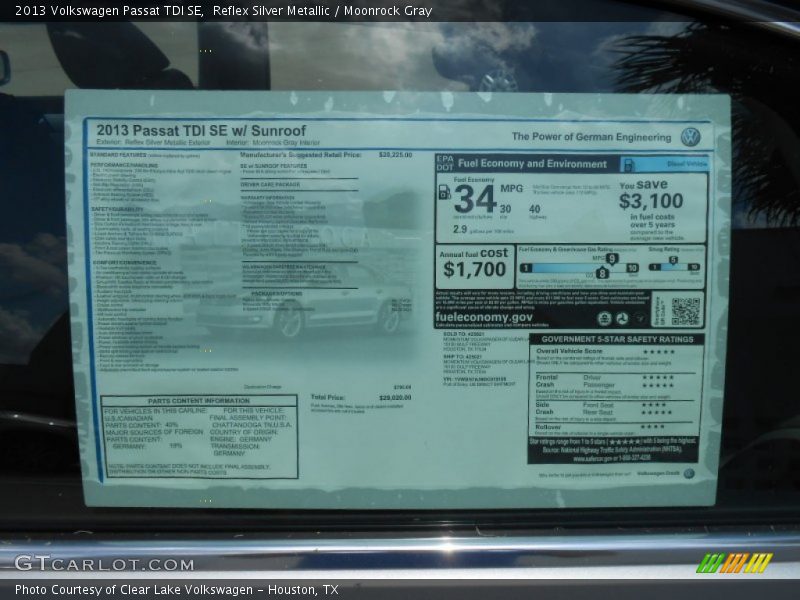Click the striped color-bar logo at bottom right
Image resolution: width=800 pixels, height=600 pixels.
(734, 563)
